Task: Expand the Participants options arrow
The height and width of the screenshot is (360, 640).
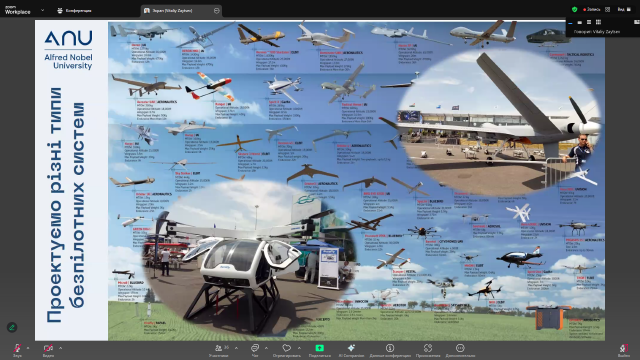Action: [236, 348]
